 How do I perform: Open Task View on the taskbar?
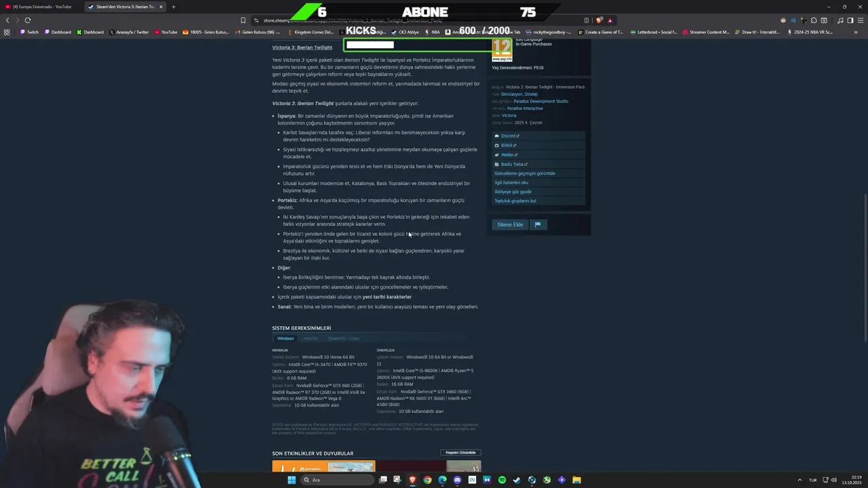coord(383,480)
